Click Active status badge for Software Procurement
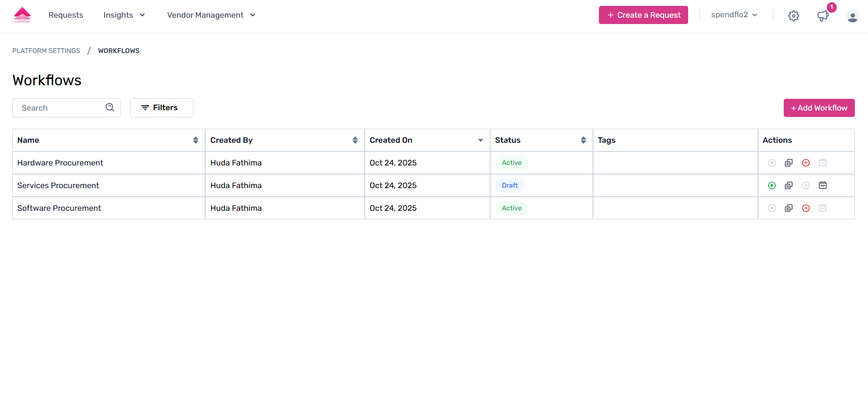The height and width of the screenshot is (398, 868). pyautogui.click(x=512, y=208)
